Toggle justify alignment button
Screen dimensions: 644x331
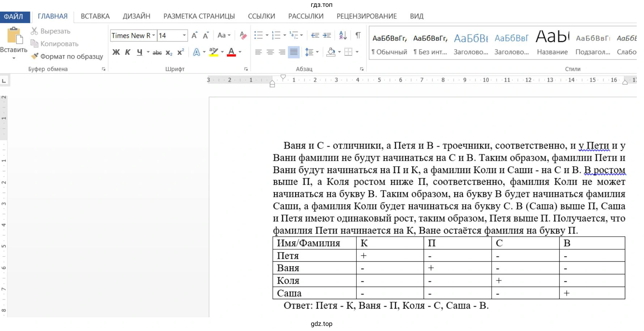(x=294, y=52)
